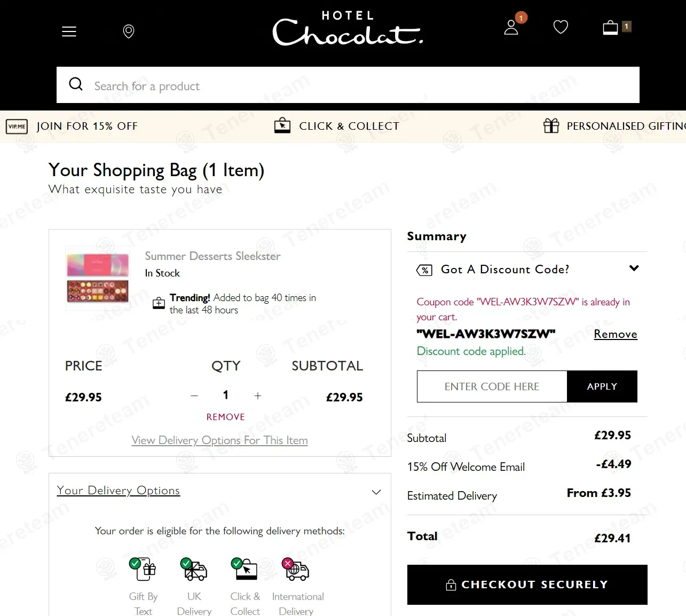The height and width of the screenshot is (616, 686).
Task: Open the account profile icon
Action: pos(511,27)
